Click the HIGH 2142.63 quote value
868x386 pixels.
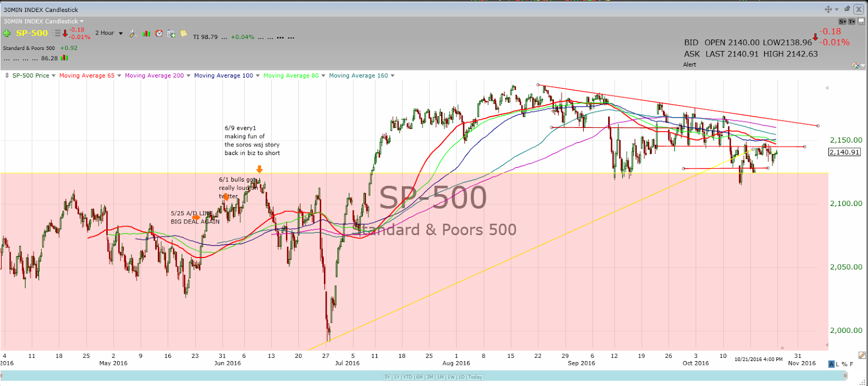click(790, 54)
